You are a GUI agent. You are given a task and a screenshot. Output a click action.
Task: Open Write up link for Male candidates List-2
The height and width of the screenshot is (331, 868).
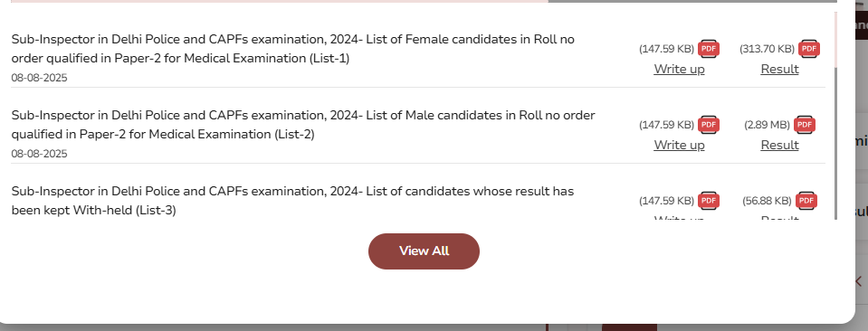click(679, 145)
